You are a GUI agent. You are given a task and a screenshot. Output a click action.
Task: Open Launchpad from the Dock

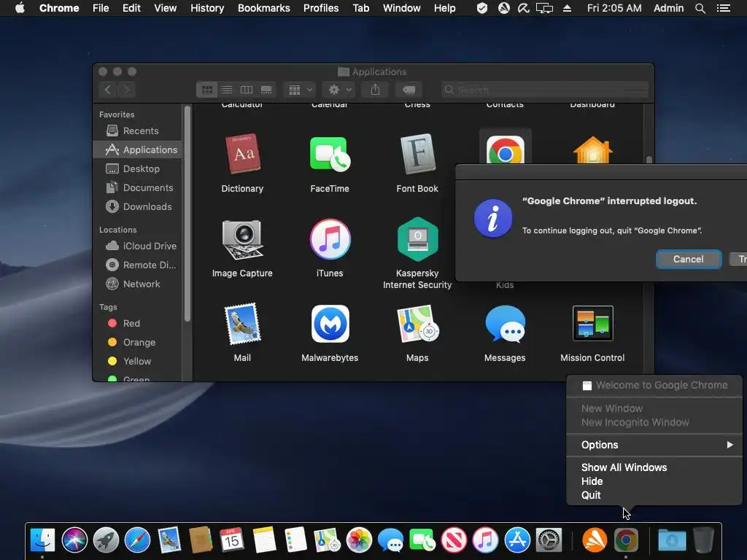(106, 540)
